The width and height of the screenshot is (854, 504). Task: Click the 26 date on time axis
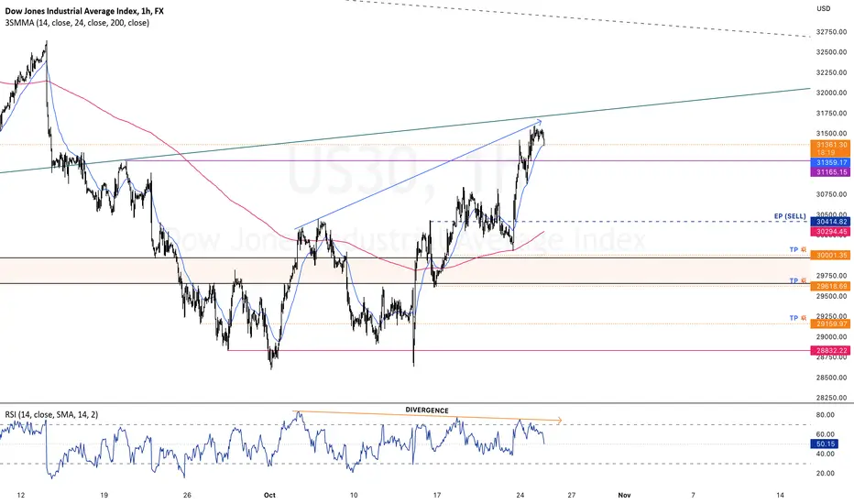[x=187, y=495]
